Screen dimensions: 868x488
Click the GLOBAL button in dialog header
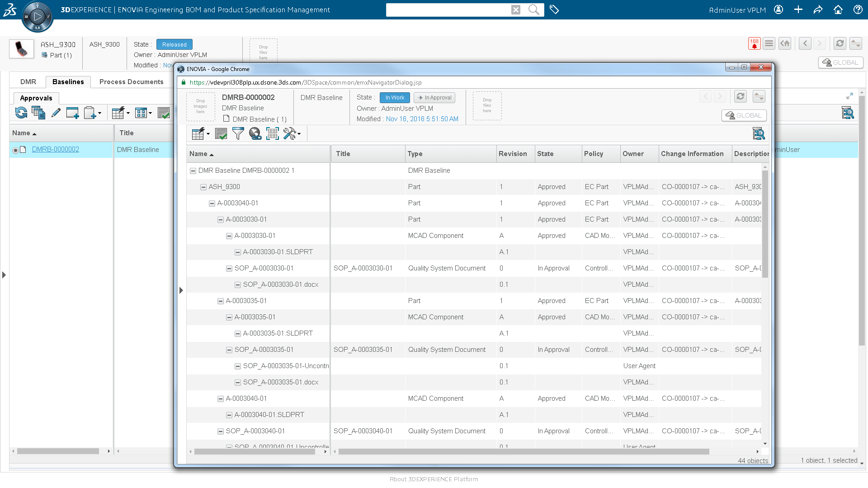(744, 115)
